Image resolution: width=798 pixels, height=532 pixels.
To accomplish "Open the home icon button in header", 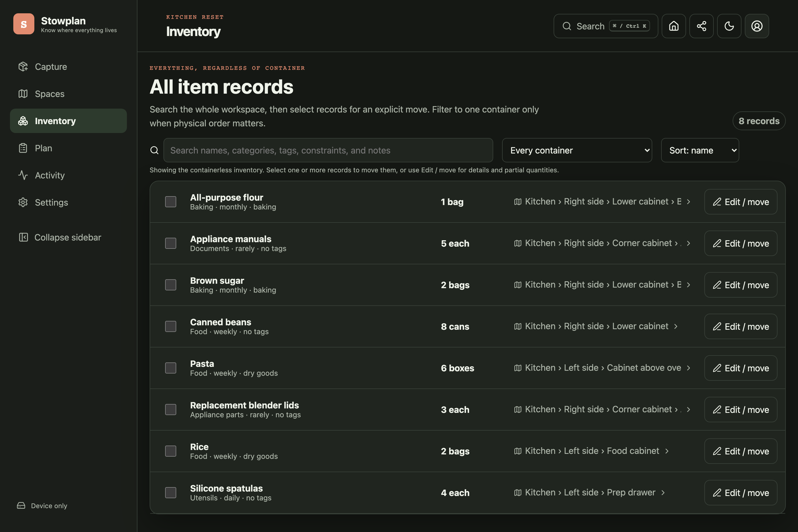I will click(674, 26).
